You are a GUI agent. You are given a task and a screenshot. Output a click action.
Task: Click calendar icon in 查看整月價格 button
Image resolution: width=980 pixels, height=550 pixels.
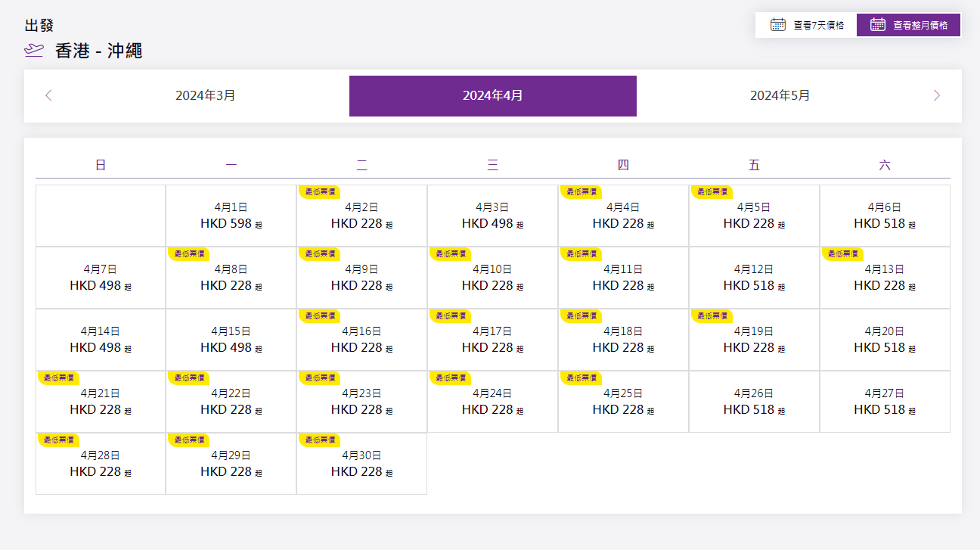[877, 25]
